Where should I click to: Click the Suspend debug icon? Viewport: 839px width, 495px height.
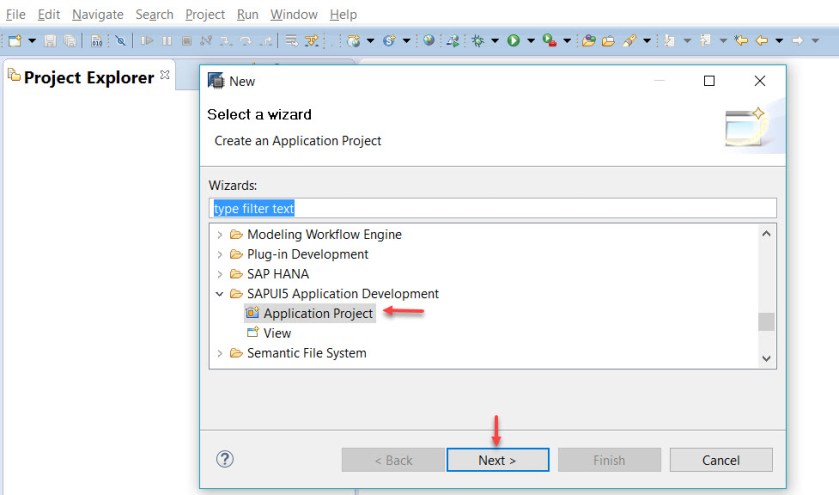point(167,41)
